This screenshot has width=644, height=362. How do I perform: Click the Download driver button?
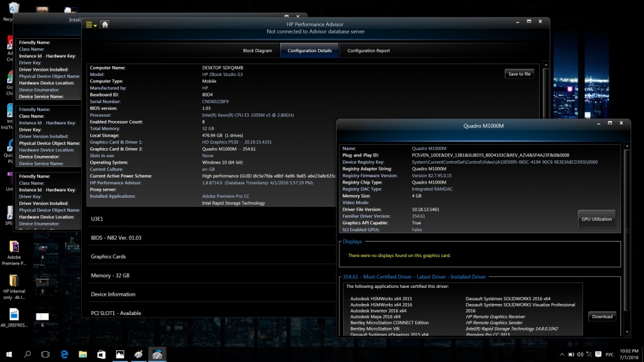602,316
